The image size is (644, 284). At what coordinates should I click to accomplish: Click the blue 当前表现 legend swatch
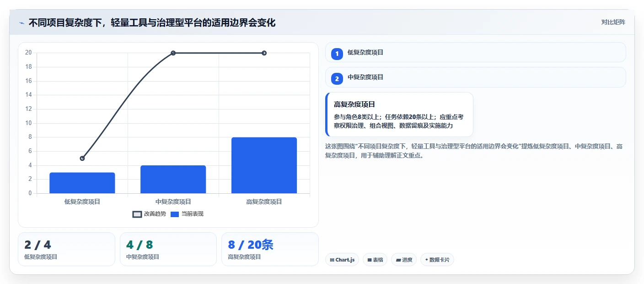pyautogui.click(x=175, y=214)
